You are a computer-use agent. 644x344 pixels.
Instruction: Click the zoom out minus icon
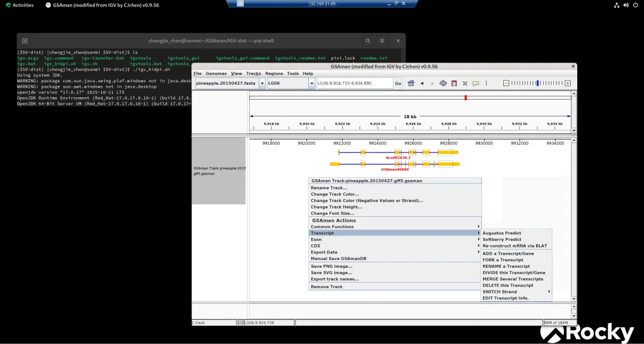pyautogui.click(x=506, y=83)
